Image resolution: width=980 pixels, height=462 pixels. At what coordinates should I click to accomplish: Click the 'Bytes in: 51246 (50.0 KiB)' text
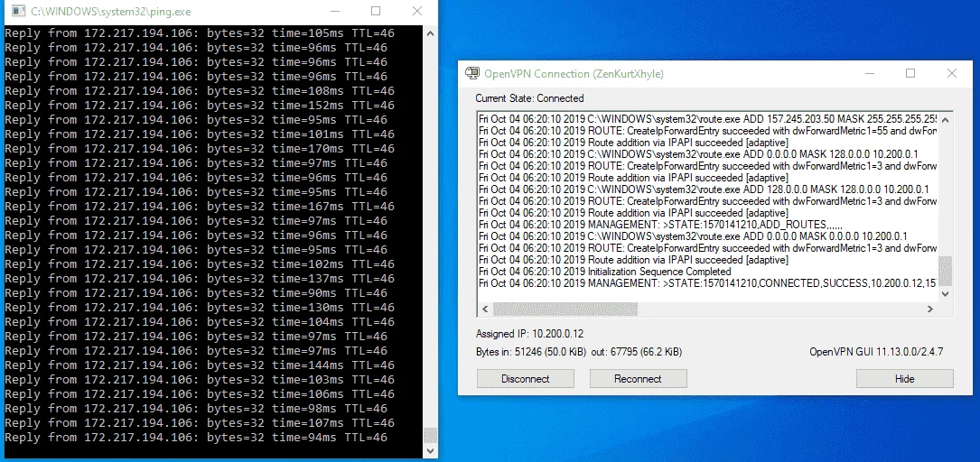pos(530,352)
